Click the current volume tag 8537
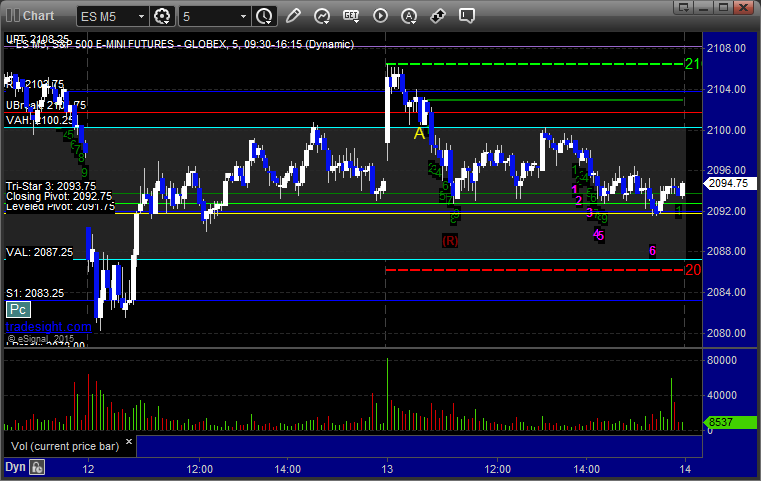This screenshot has height=481, width=761. click(x=729, y=422)
